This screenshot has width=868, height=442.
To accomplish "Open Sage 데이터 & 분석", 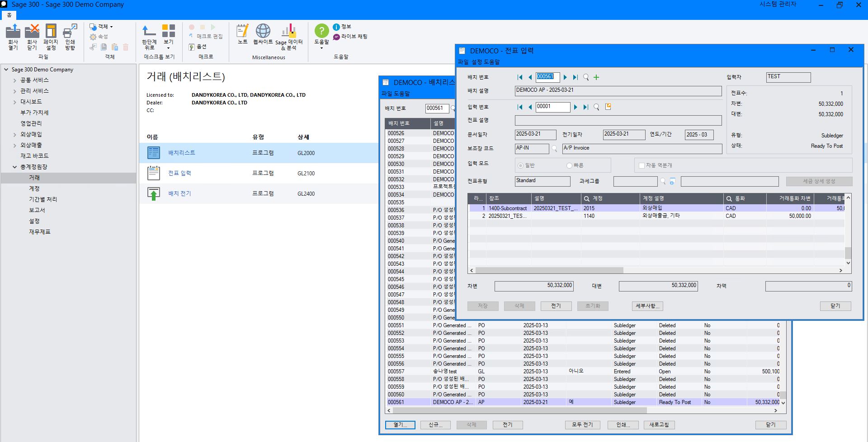I will click(289, 37).
